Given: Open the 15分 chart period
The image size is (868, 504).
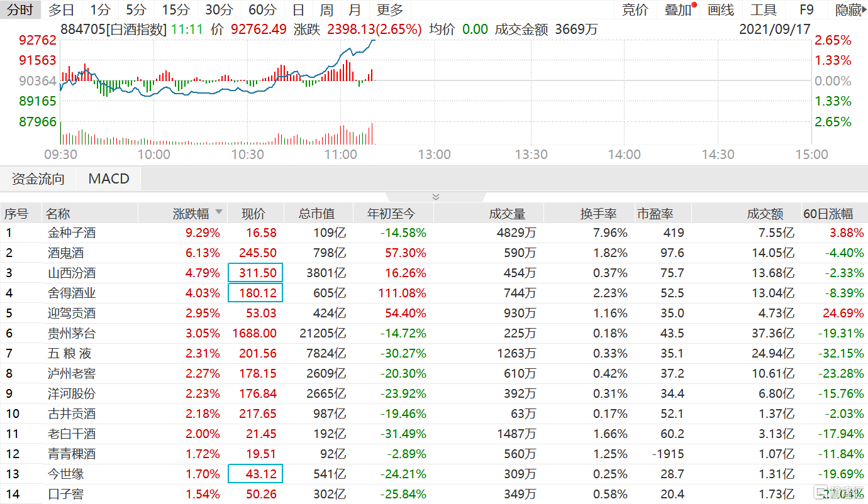Looking at the screenshot, I should tap(175, 9).
